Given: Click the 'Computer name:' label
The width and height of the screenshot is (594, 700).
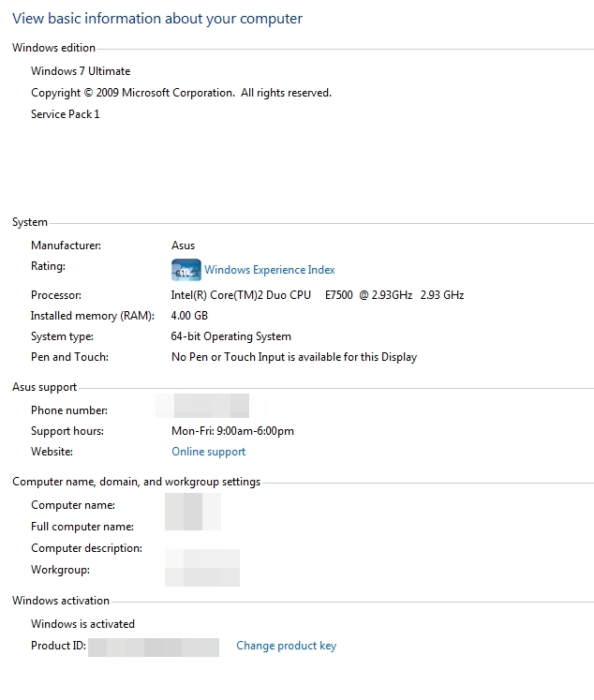Looking at the screenshot, I should [x=73, y=505].
